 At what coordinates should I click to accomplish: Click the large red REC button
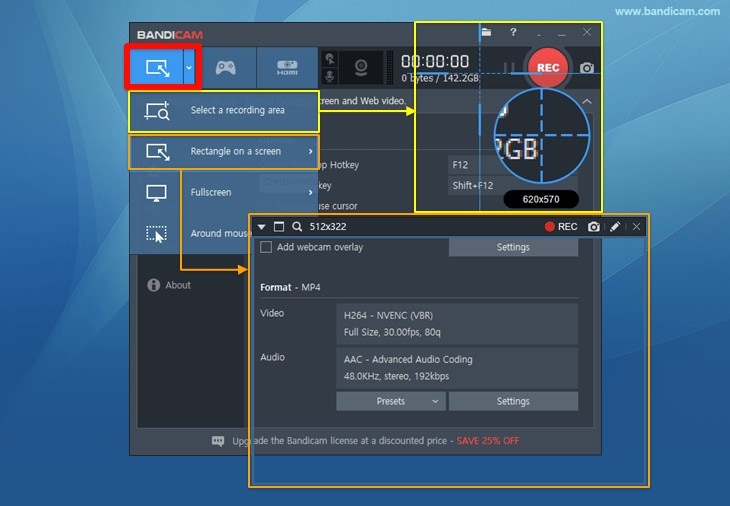pyautogui.click(x=548, y=67)
